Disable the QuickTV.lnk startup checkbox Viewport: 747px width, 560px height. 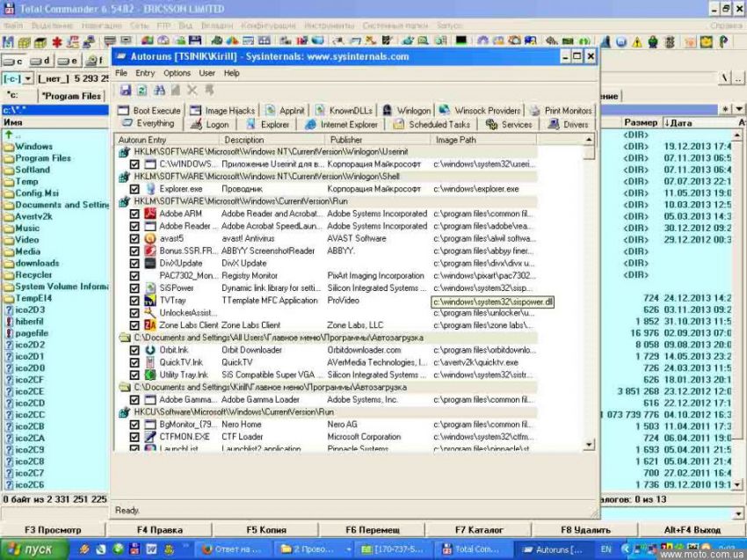134,363
